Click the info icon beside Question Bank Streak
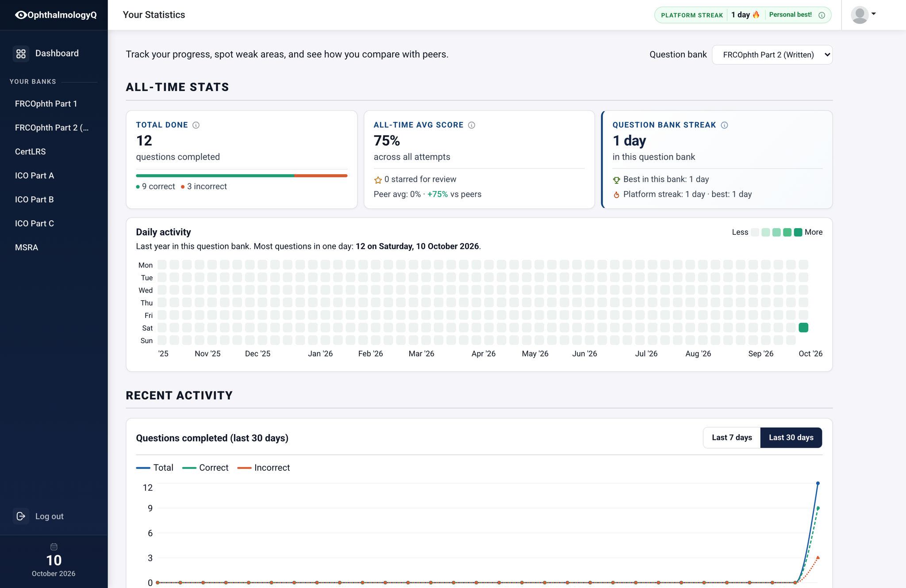 point(725,125)
